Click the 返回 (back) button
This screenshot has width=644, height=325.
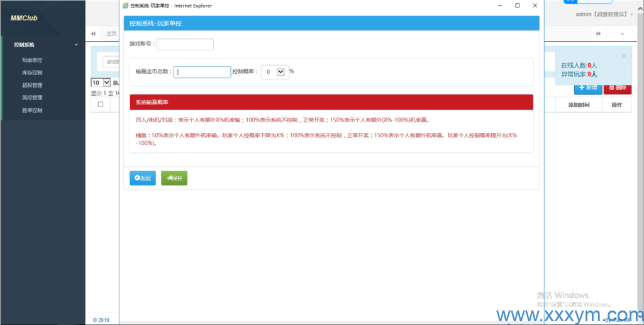tap(142, 178)
